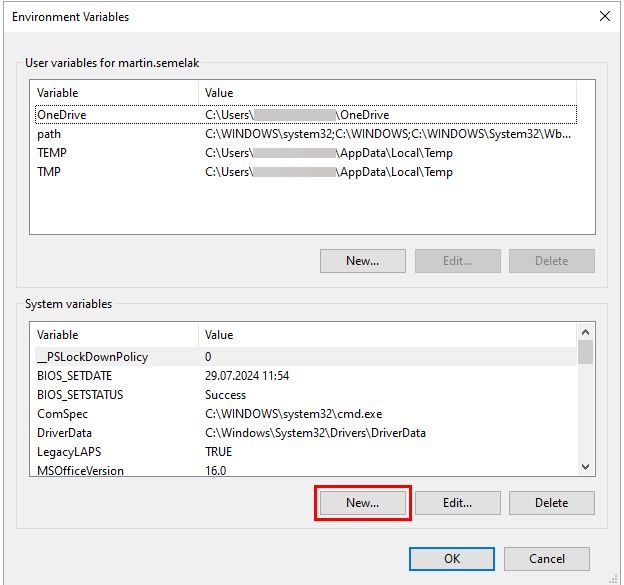Select the TMP user variable row
Image resolution: width=624 pixels, height=585 pixels.
(49, 172)
